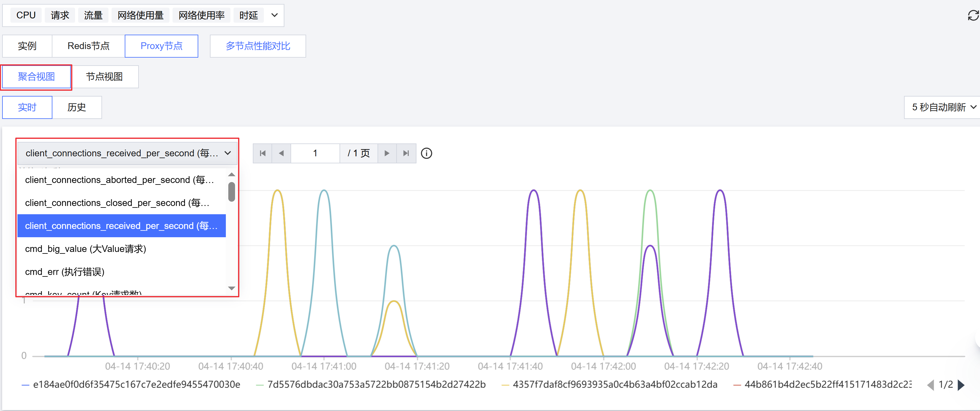Click the page number input field
980x411 pixels.
pyautogui.click(x=315, y=153)
